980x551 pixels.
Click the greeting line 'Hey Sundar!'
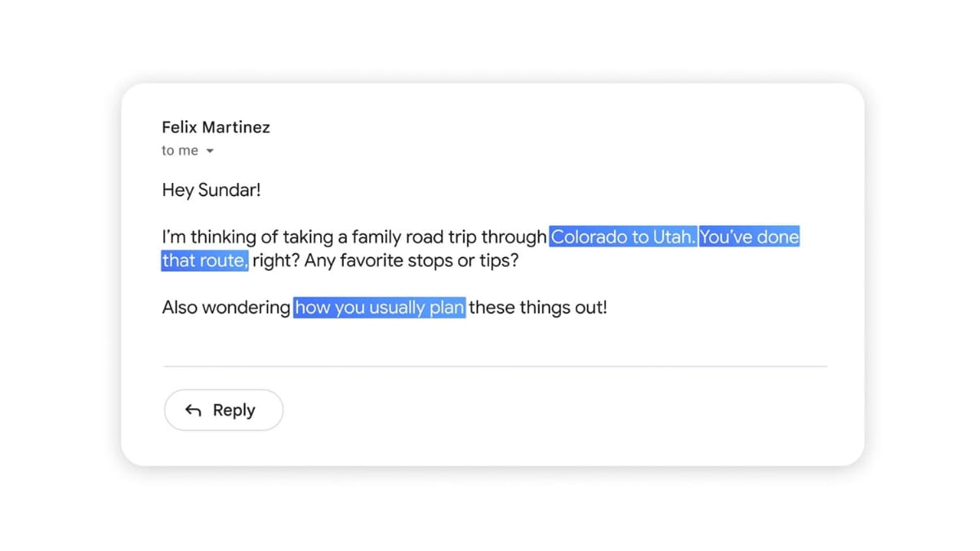(211, 189)
